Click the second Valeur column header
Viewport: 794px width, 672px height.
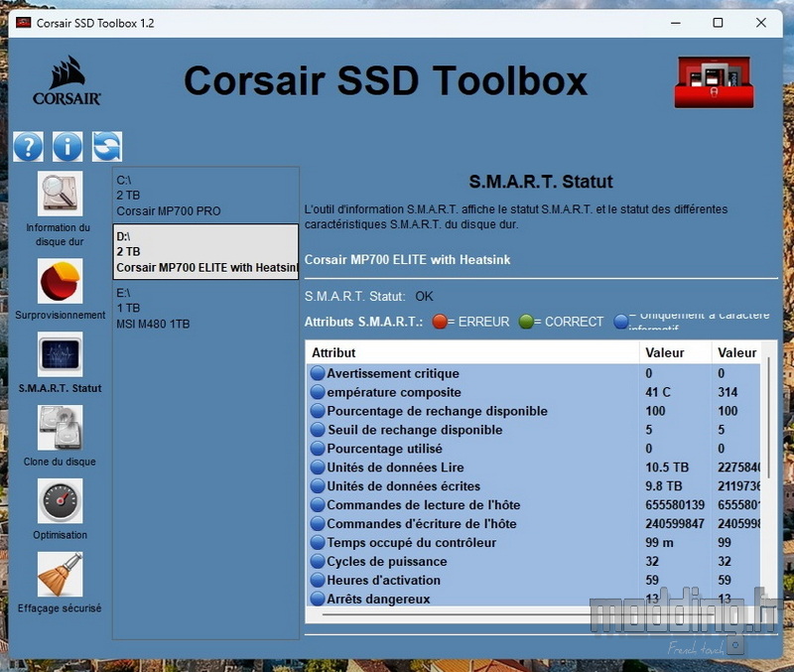point(736,352)
